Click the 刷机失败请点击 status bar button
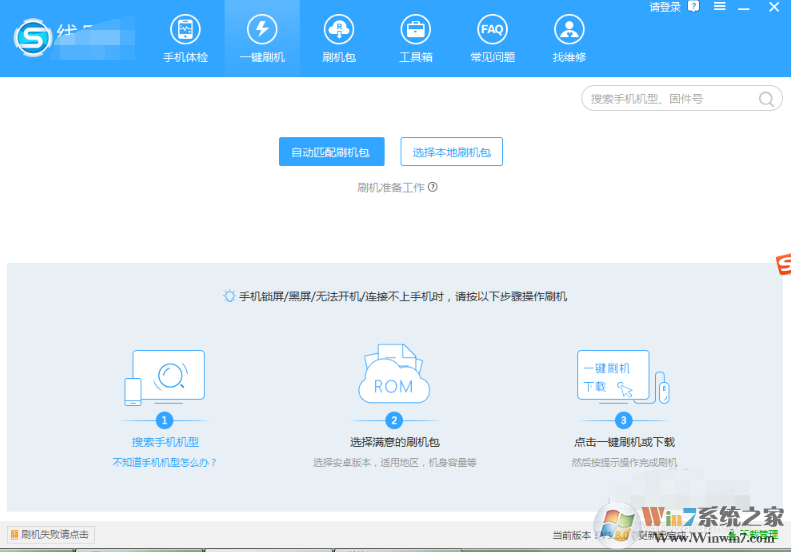This screenshot has height=552, width=791. point(50,534)
